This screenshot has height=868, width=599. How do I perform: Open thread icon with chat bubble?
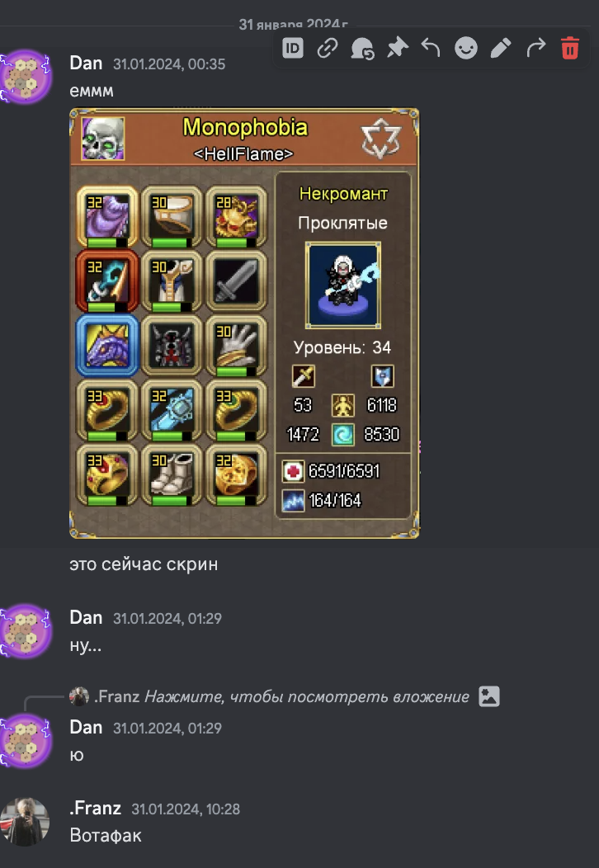(362, 48)
